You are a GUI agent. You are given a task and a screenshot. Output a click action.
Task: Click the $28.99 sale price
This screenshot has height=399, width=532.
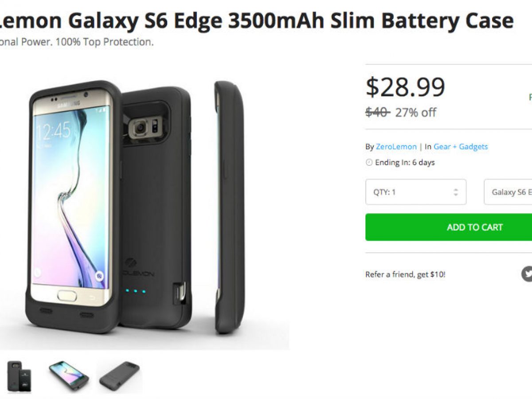[x=405, y=87]
